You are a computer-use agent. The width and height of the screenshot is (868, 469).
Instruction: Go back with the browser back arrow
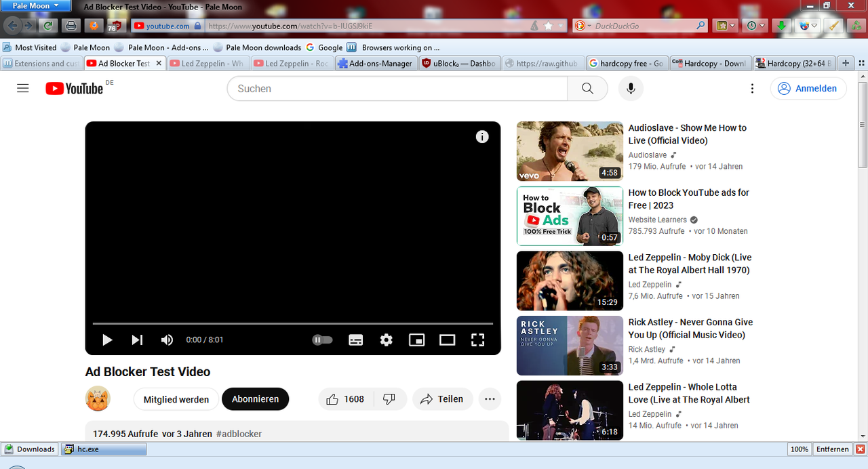(x=13, y=26)
